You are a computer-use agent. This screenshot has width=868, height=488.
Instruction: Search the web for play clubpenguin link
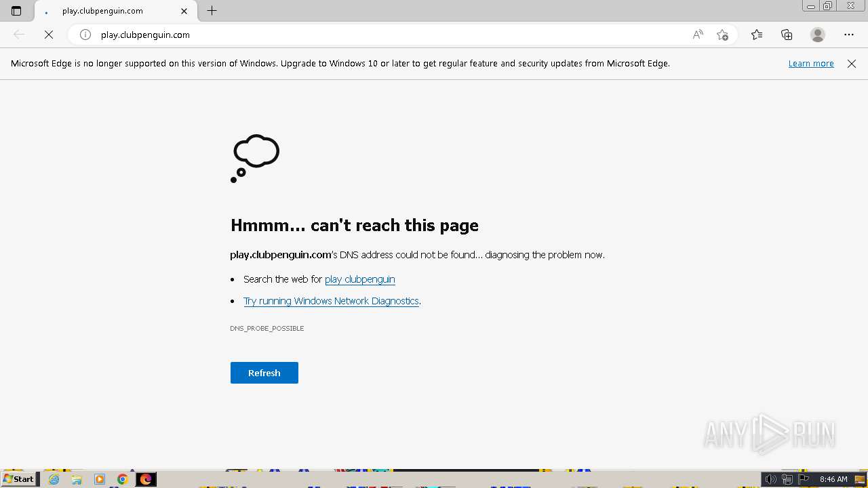tap(360, 279)
